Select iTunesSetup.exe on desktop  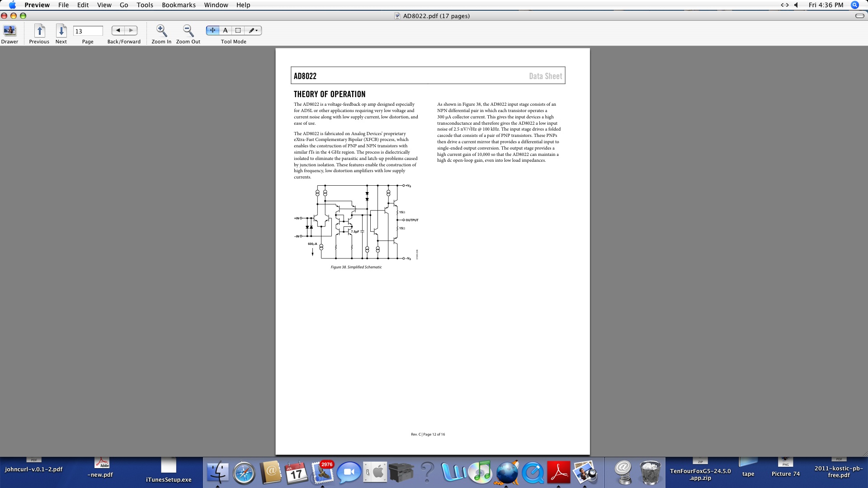[169, 471]
